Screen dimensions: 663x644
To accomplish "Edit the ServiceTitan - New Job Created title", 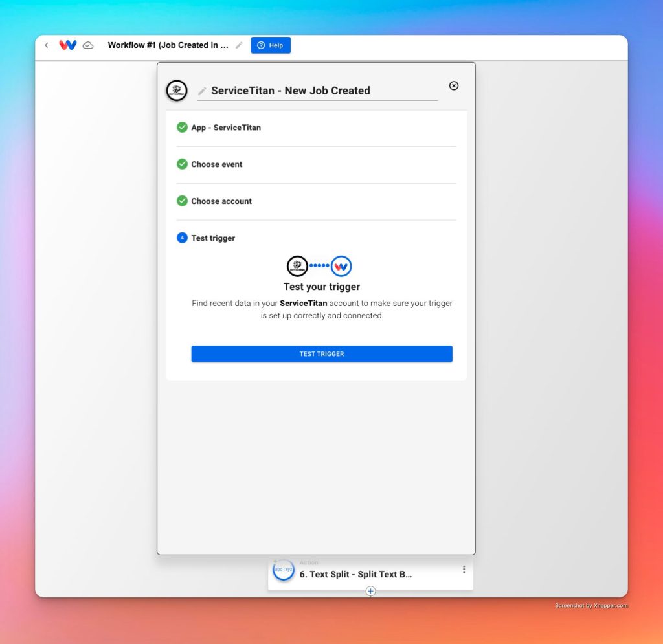I will pyautogui.click(x=291, y=91).
